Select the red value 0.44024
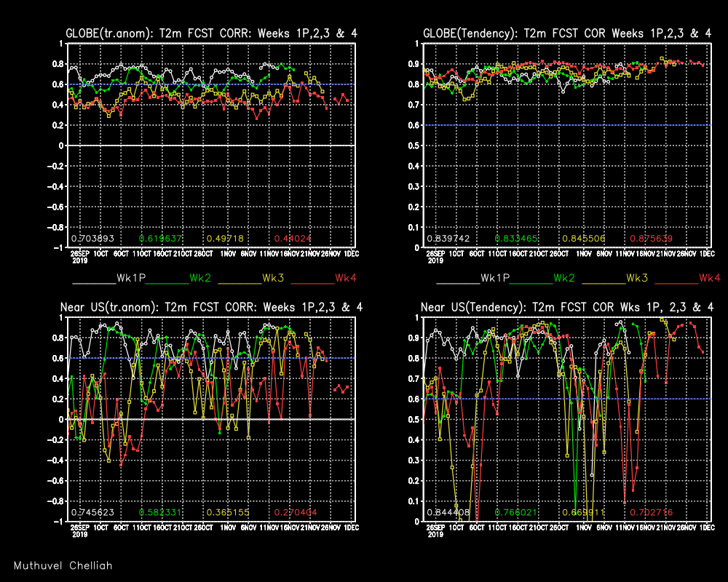728x582 pixels. [x=293, y=239]
